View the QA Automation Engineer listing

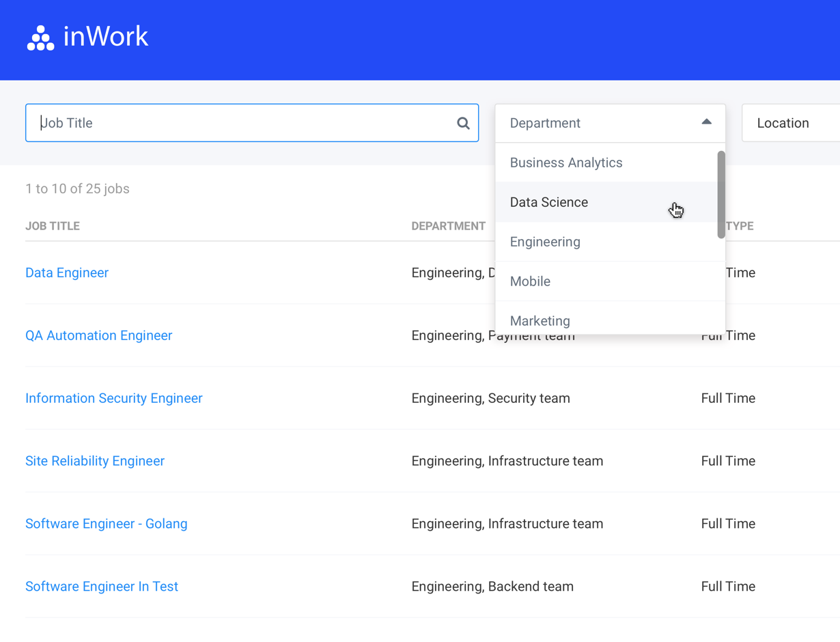[x=98, y=335]
